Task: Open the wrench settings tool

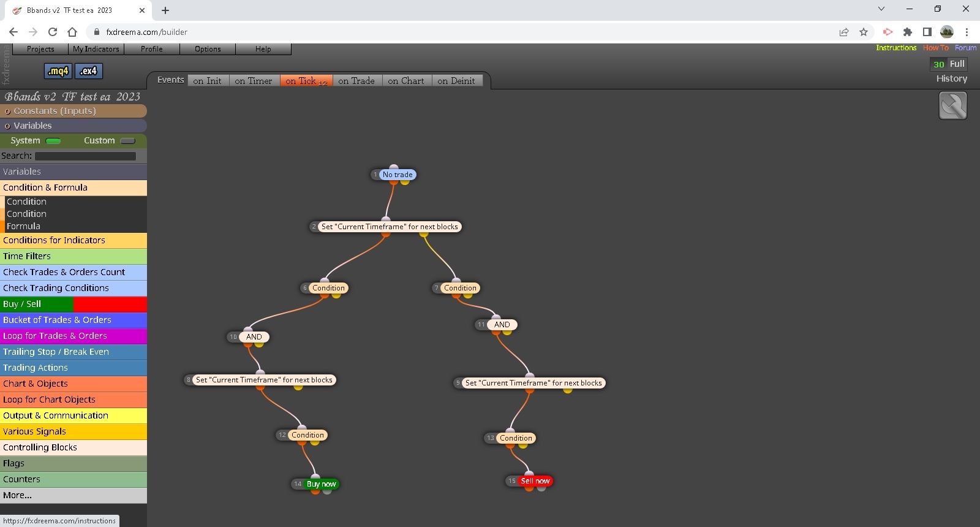Action: click(x=952, y=105)
